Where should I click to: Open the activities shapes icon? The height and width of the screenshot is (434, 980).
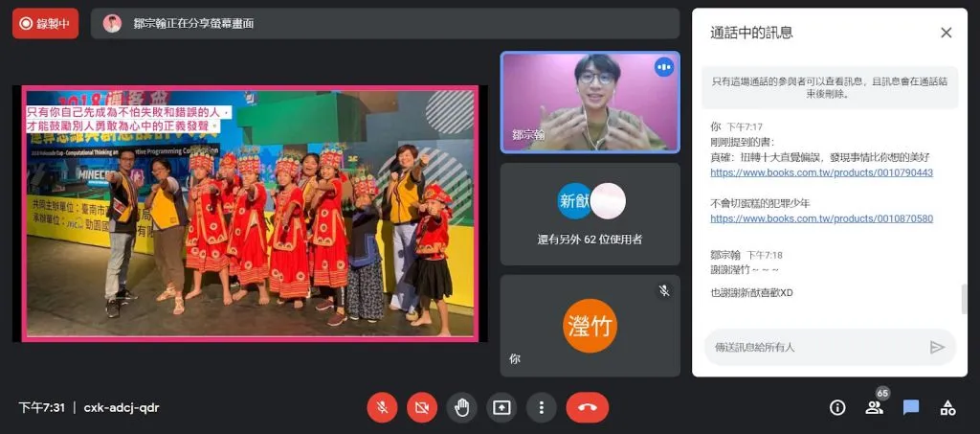[947, 407]
